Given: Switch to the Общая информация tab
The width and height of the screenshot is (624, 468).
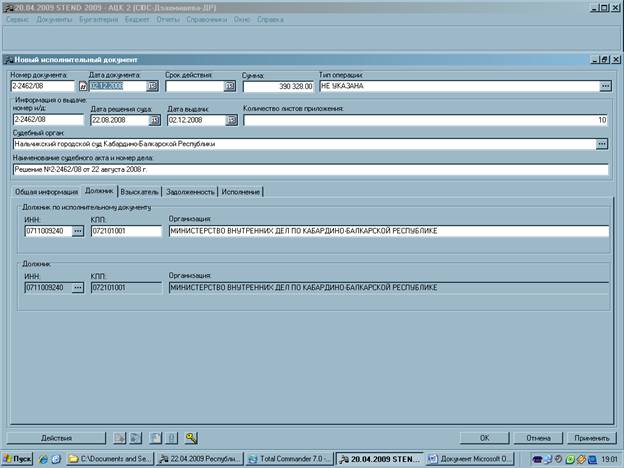Looking at the screenshot, I should (x=47, y=191).
